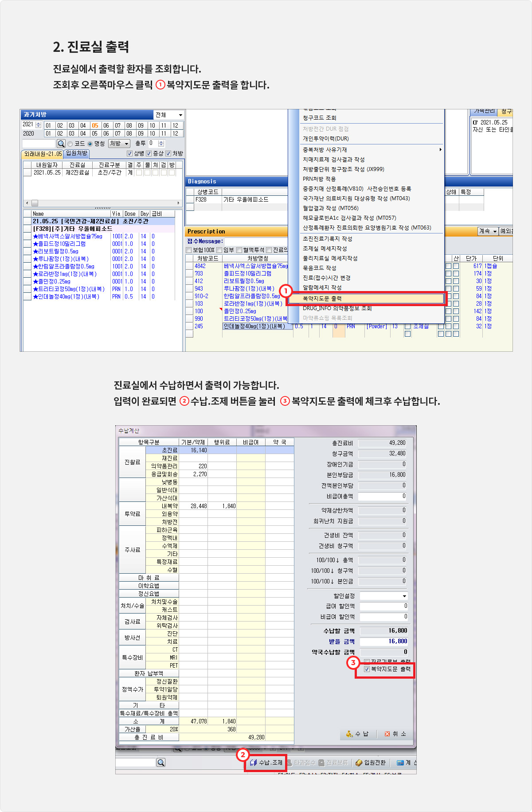The width and height of the screenshot is (532, 812).
Task: Select 개인투약이력(DUR) in the context menu
Action: coord(326,139)
